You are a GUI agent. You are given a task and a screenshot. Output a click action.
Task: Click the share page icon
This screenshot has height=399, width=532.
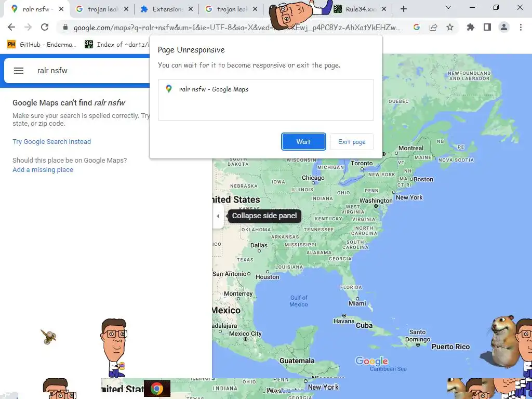(x=433, y=27)
